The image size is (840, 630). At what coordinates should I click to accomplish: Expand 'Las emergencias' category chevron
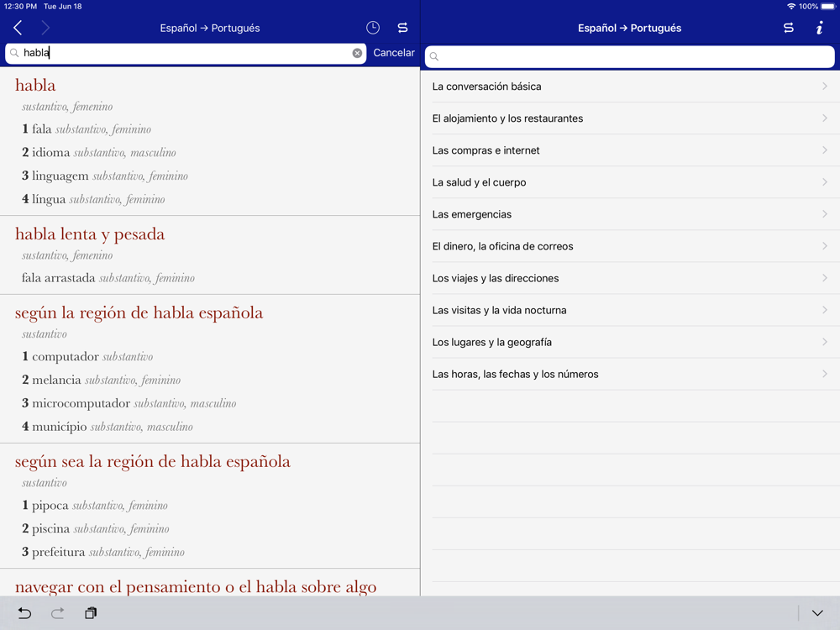(x=825, y=214)
